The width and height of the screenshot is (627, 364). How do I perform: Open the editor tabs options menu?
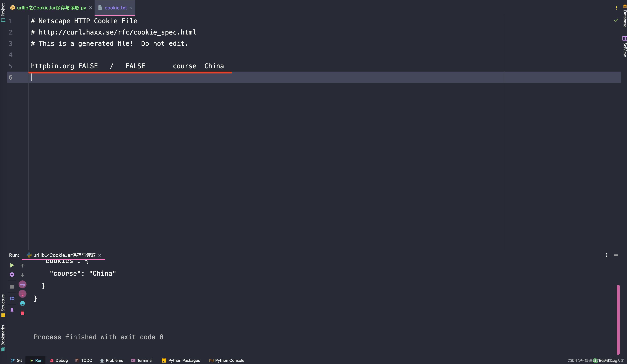pyautogui.click(x=616, y=8)
